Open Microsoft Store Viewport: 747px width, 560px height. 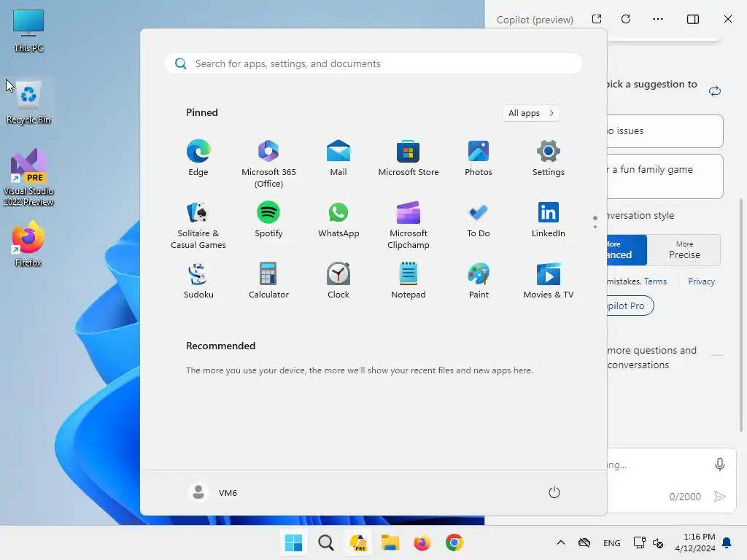(x=409, y=158)
